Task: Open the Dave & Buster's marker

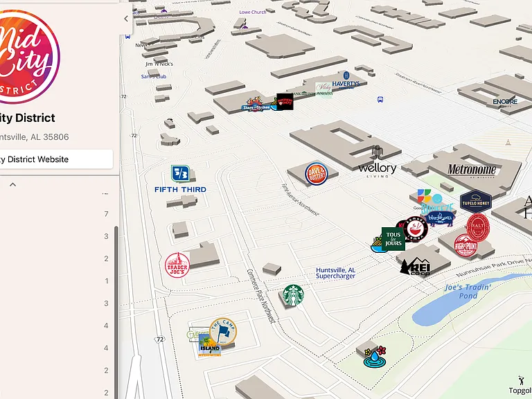Action: click(316, 174)
